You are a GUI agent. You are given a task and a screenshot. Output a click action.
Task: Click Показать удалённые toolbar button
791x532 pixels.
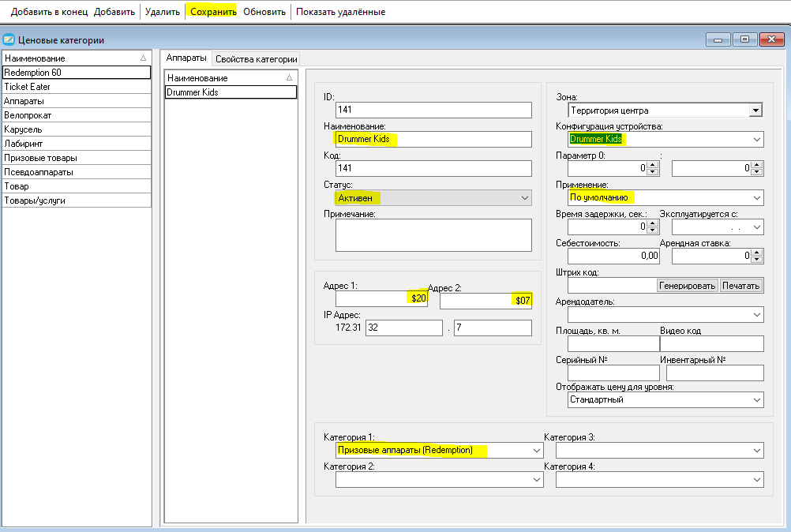pyautogui.click(x=340, y=12)
